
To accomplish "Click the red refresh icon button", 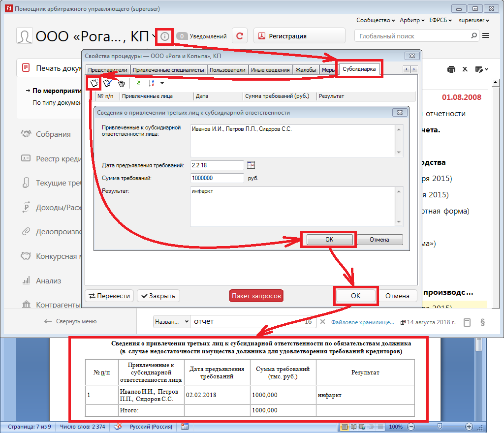I will pyautogui.click(x=239, y=36).
